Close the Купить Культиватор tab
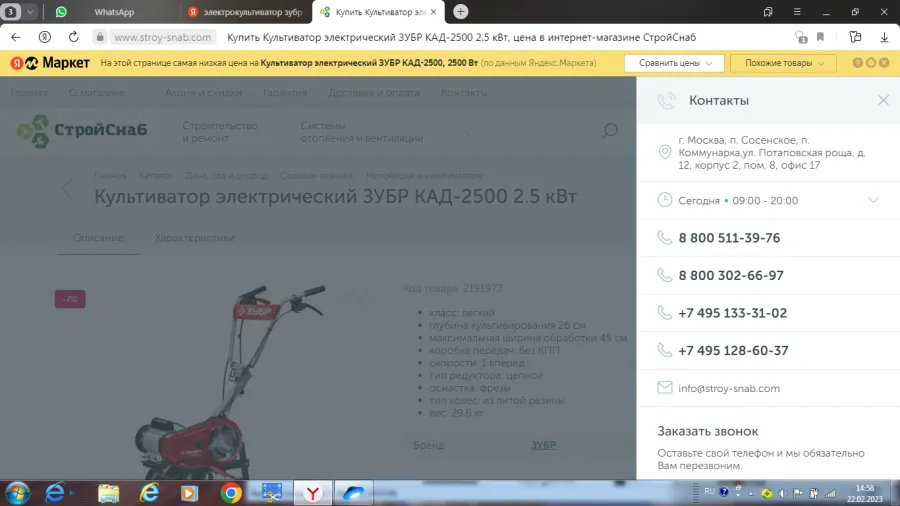This screenshot has width=900, height=506. point(433,11)
